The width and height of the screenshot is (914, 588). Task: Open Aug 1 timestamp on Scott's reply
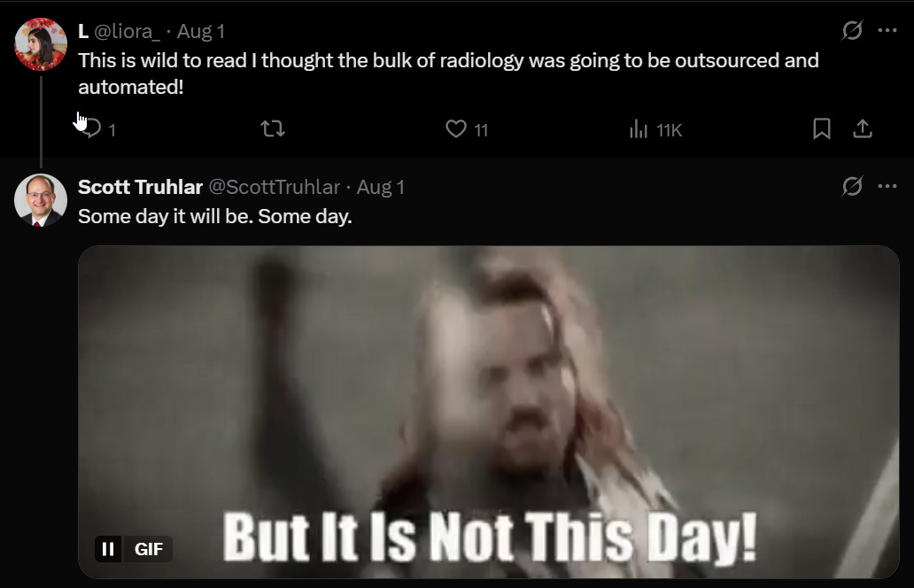click(380, 187)
